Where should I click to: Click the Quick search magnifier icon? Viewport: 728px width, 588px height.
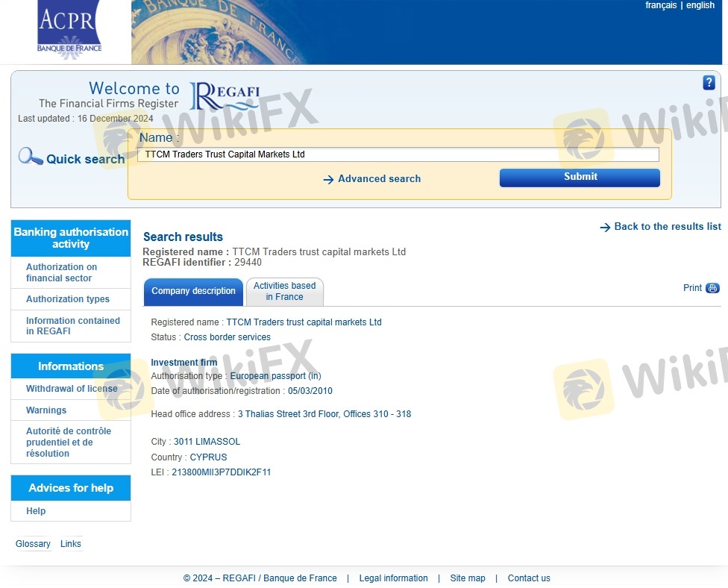coord(30,157)
